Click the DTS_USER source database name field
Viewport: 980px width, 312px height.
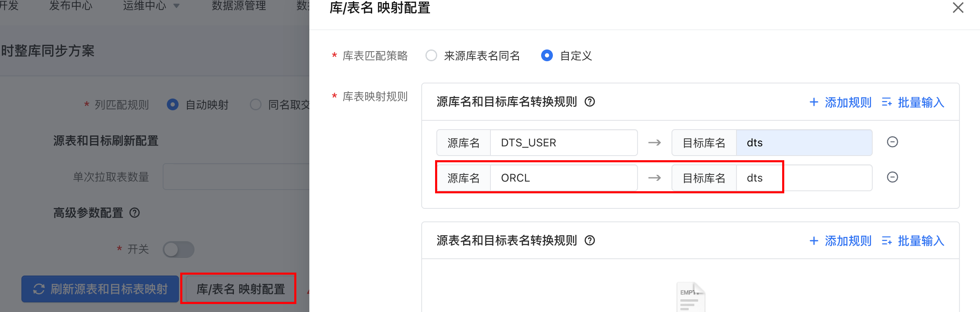click(563, 143)
